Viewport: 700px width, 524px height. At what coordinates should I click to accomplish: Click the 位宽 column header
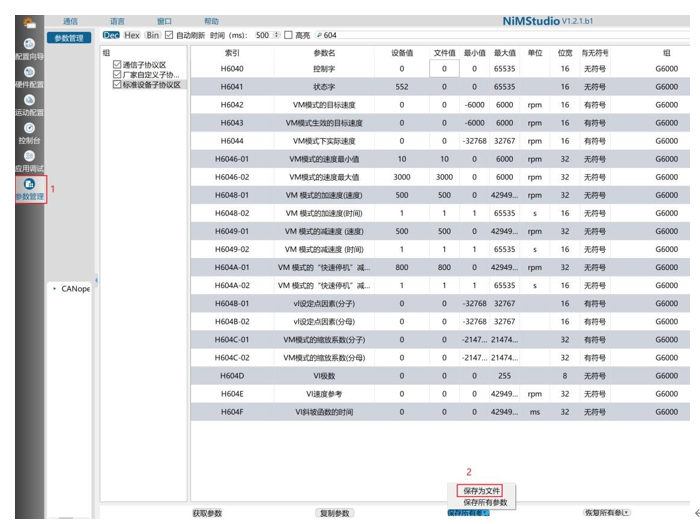(565, 53)
